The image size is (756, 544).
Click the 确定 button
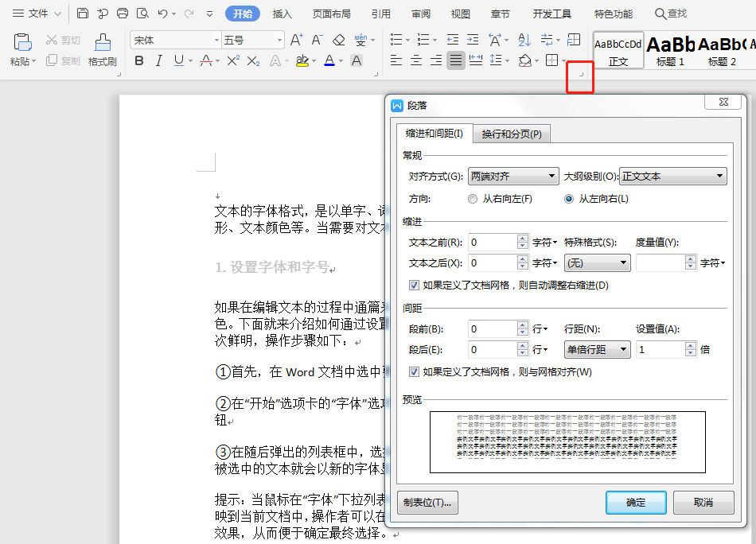pos(636,503)
